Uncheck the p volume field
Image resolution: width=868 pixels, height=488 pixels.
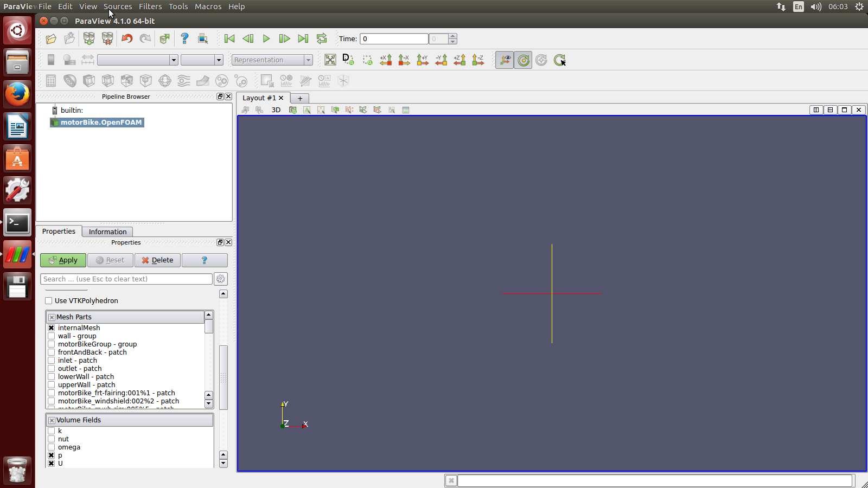pos(52,455)
